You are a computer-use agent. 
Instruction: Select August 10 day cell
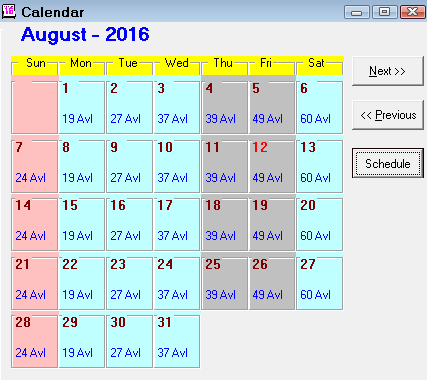pos(177,166)
